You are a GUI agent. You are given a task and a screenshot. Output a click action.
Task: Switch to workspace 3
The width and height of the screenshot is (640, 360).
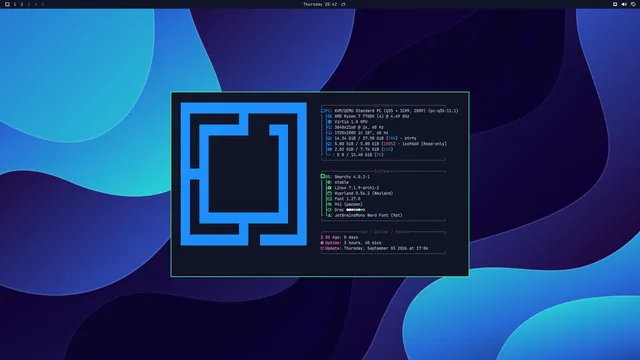tap(29, 4)
